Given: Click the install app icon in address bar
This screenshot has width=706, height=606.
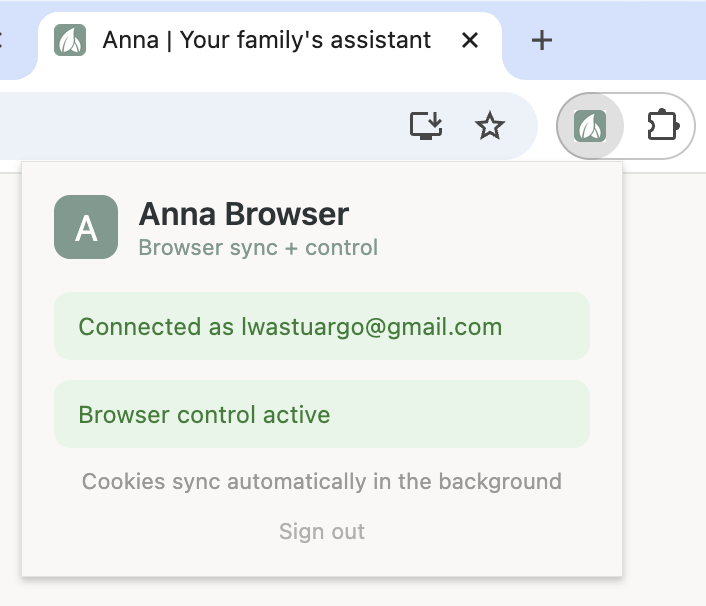Looking at the screenshot, I should [x=426, y=126].
